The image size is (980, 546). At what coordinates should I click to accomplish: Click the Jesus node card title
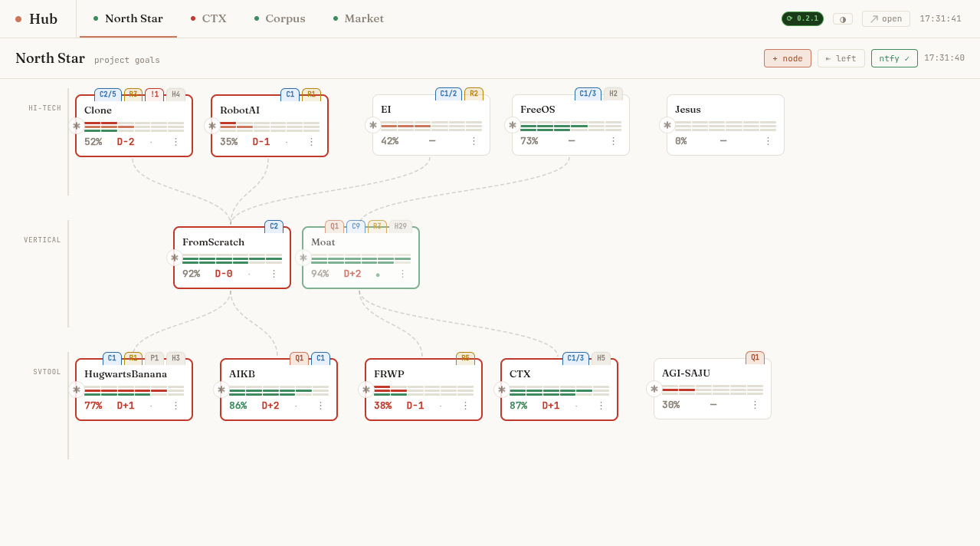coord(688,110)
